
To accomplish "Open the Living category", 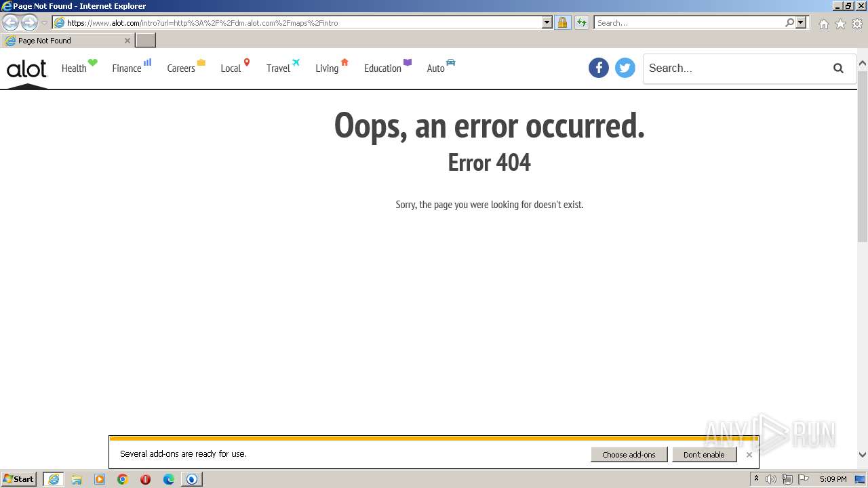I will point(332,67).
